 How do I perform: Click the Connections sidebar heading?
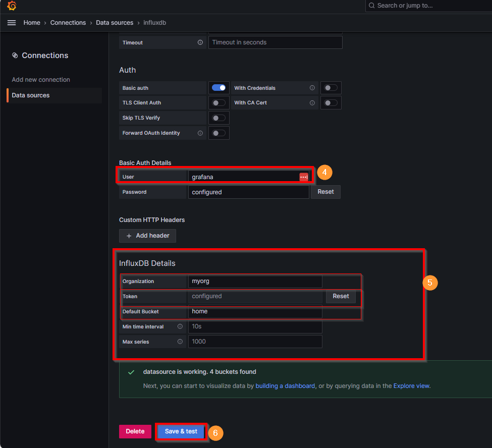click(45, 55)
